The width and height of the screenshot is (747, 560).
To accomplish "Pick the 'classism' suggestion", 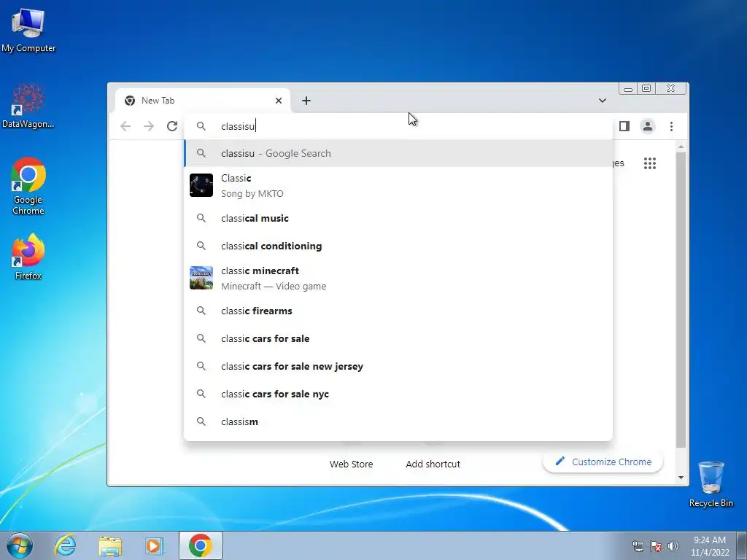I will pyautogui.click(x=398, y=421).
